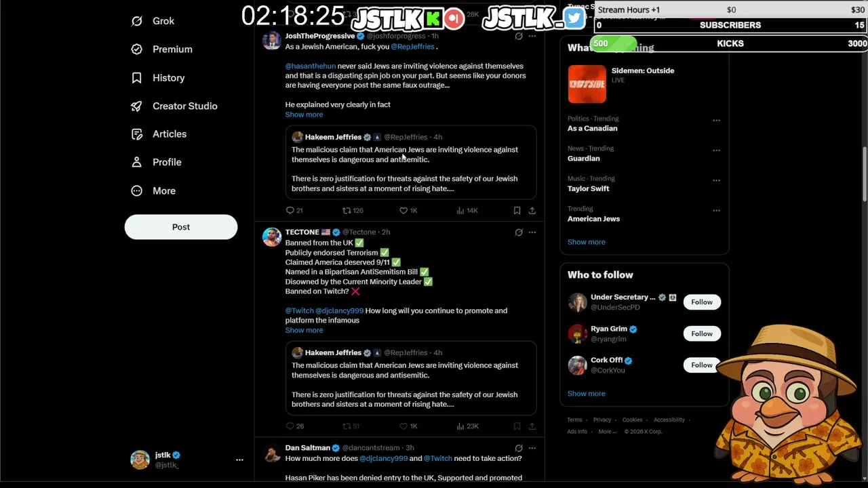The height and width of the screenshot is (488, 868).
Task: Open more options for Guardian trend
Action: pyautogui.click(x=716, y=150)
